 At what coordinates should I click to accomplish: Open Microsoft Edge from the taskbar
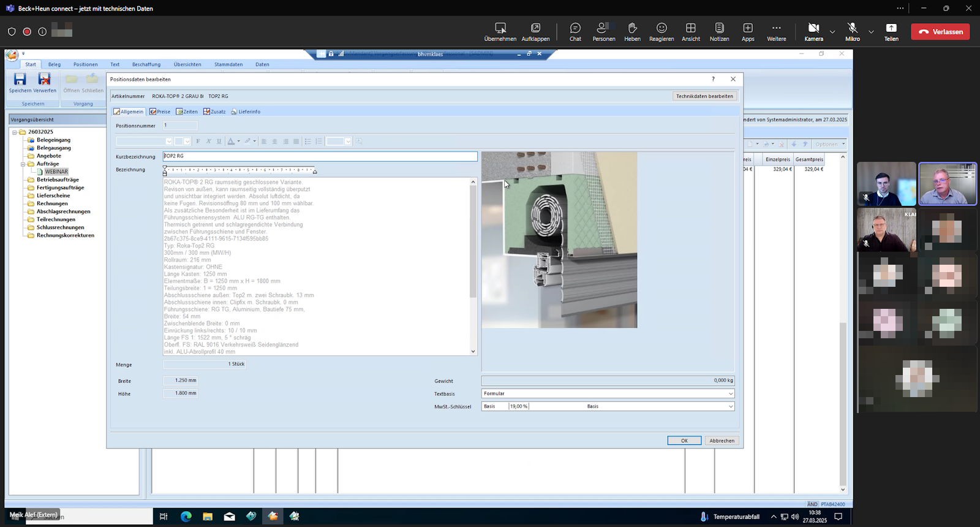(x=186, y=517)
